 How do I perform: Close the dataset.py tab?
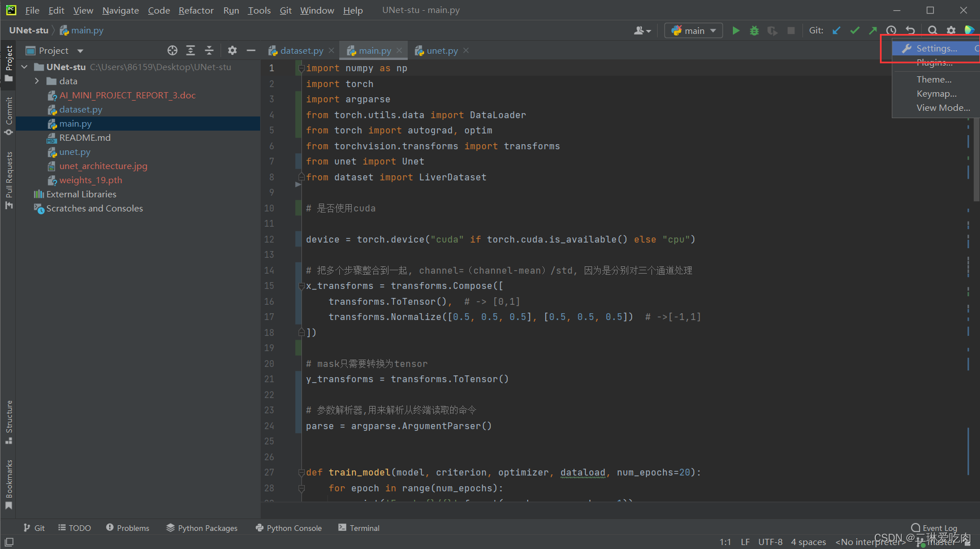click(331, 50)
